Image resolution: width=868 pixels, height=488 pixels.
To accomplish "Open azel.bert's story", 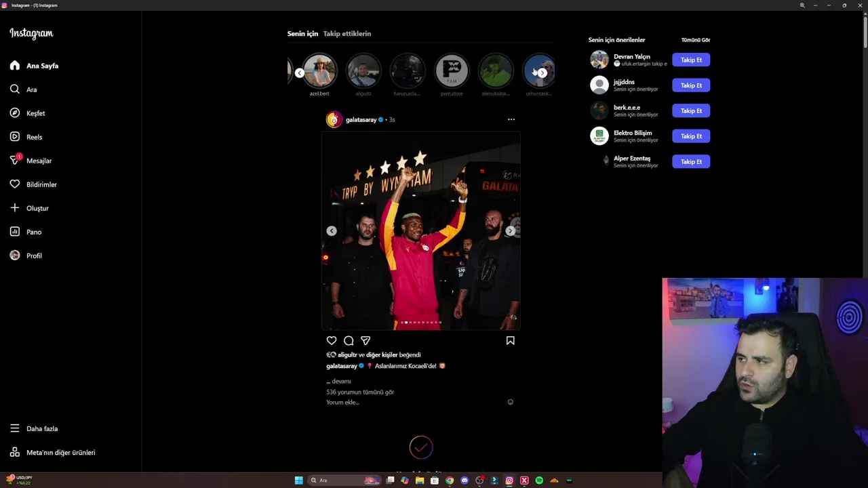I will click(319, 70).
